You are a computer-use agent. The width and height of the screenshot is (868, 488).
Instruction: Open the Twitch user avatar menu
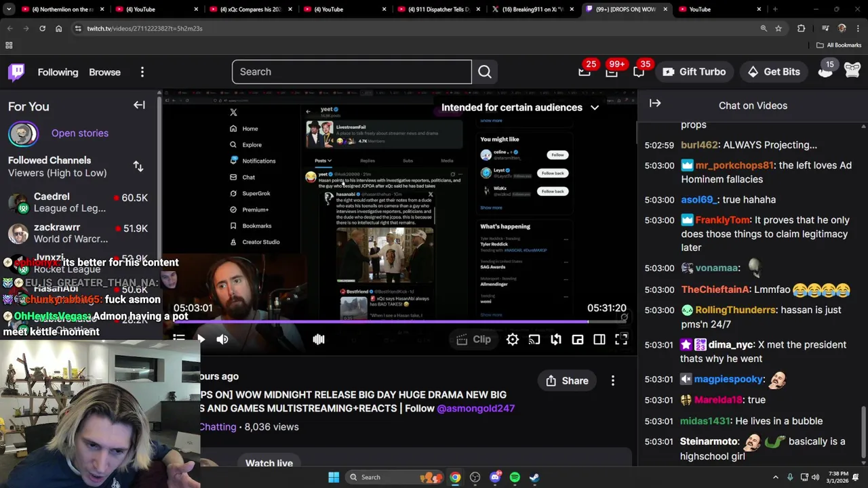(852, 70)
